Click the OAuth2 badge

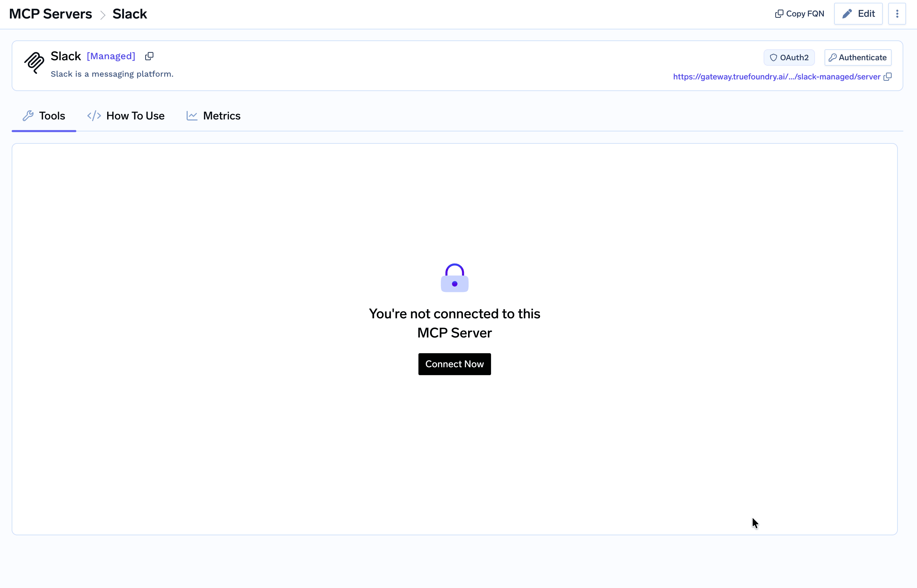coord(789,57)
